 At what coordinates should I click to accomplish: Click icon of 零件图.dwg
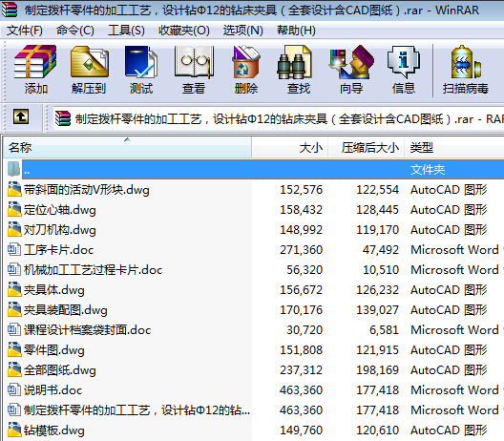click(x=14, y=349)
